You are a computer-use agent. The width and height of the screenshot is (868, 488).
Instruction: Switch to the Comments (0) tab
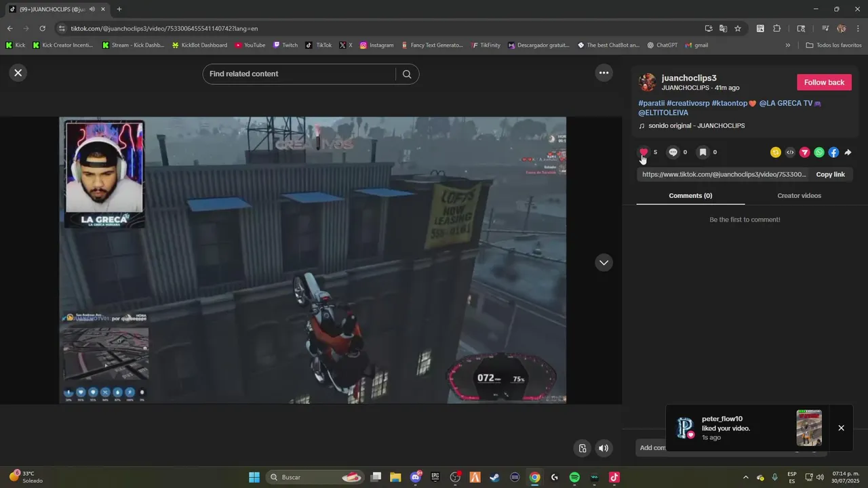click(690, 195)
